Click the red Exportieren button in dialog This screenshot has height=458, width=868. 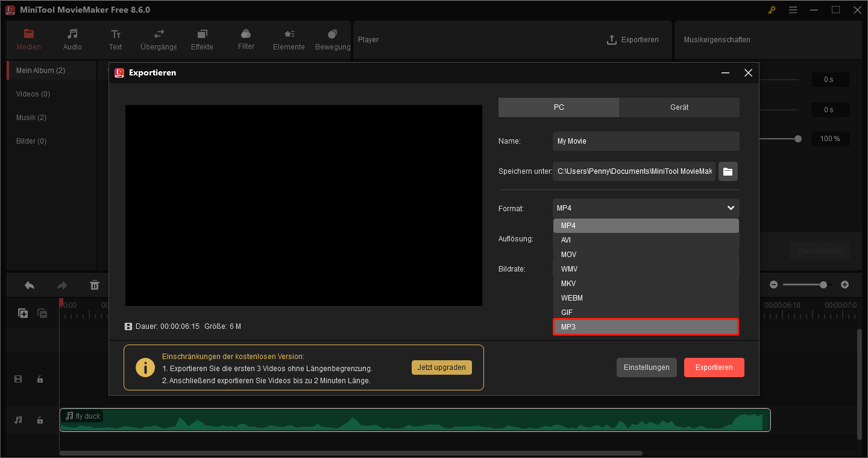tap(714, 367)
